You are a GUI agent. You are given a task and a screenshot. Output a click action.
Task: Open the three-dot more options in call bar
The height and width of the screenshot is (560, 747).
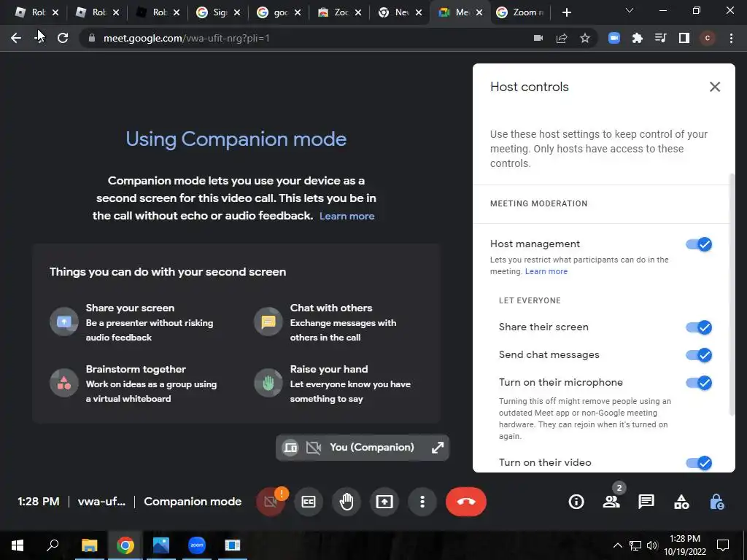click(x=422, y=502)
